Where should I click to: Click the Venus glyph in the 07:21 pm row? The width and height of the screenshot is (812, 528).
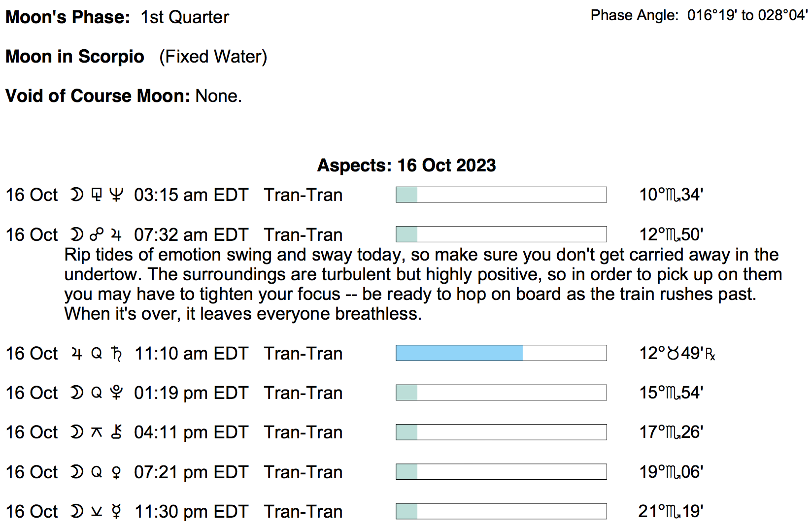tap(116, 472)
